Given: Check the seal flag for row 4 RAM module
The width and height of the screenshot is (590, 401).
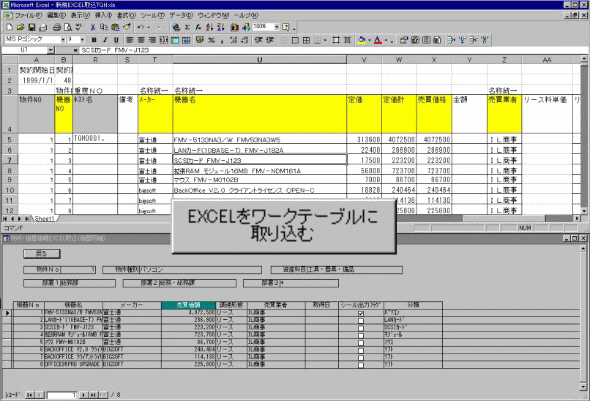Looking at the screenshot, I should pos(361,336).
